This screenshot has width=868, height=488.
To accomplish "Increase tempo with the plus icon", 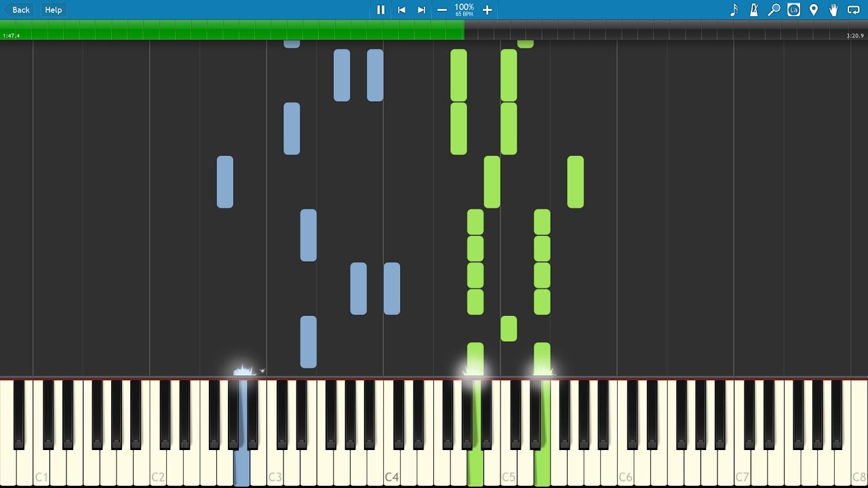I will click(x=487, y=9).
